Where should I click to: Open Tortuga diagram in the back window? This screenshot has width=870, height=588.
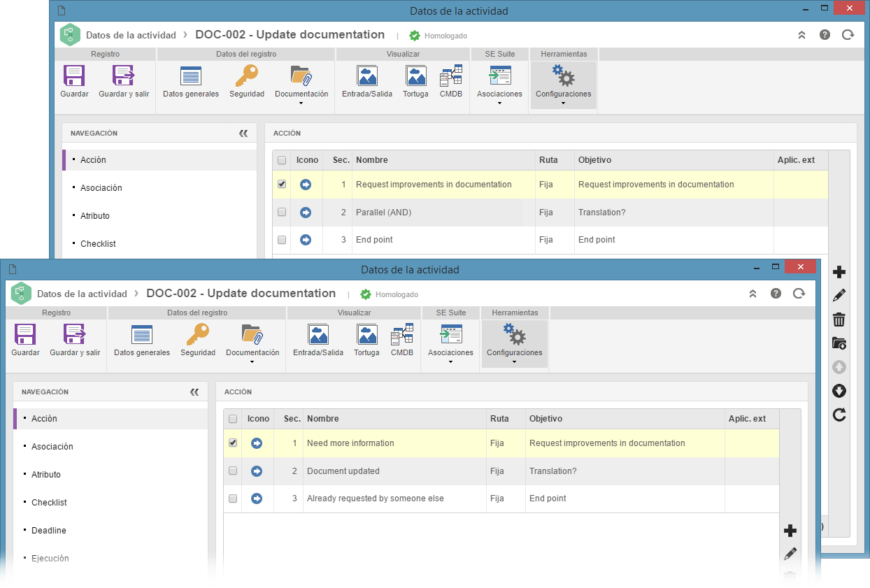coord(415,81)
